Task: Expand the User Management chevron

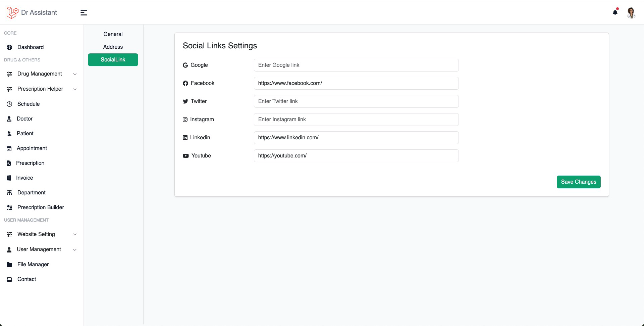Action: pos(75,249)
